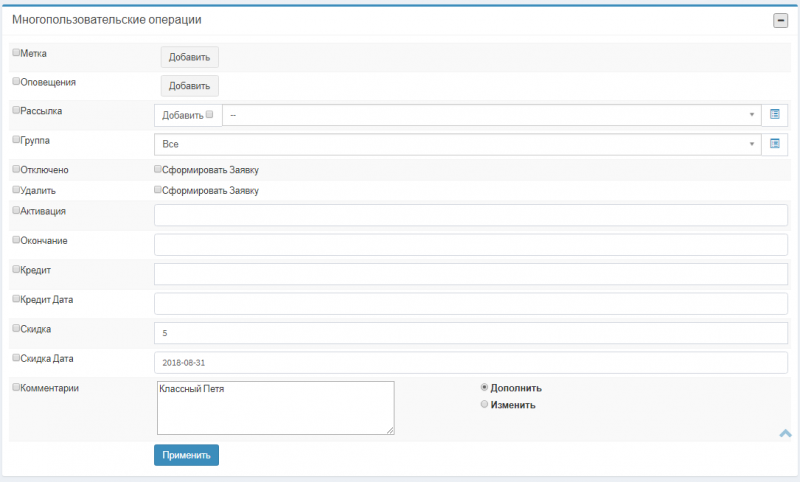Enable the Метка checkbox
Screen dimensions: 800x482
(x=16, y=53)
